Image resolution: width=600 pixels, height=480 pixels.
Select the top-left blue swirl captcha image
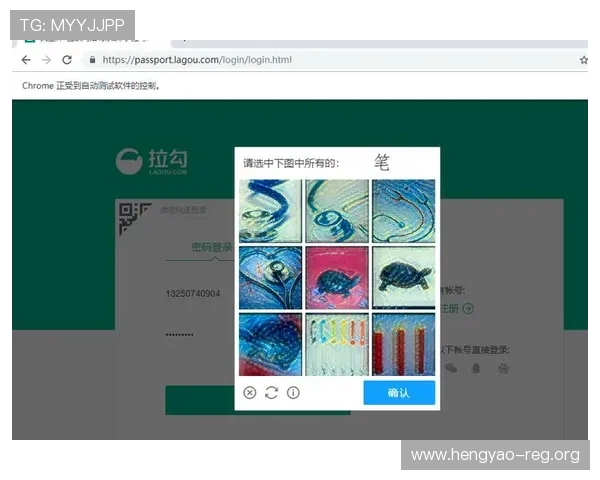pos(271,211)
